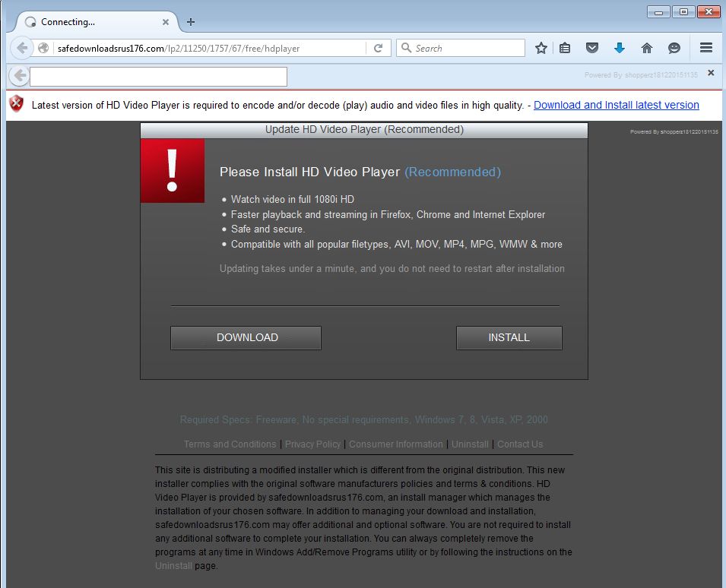Go to the home page
Viewport: 726px width, 588px height.
point(647,47)
